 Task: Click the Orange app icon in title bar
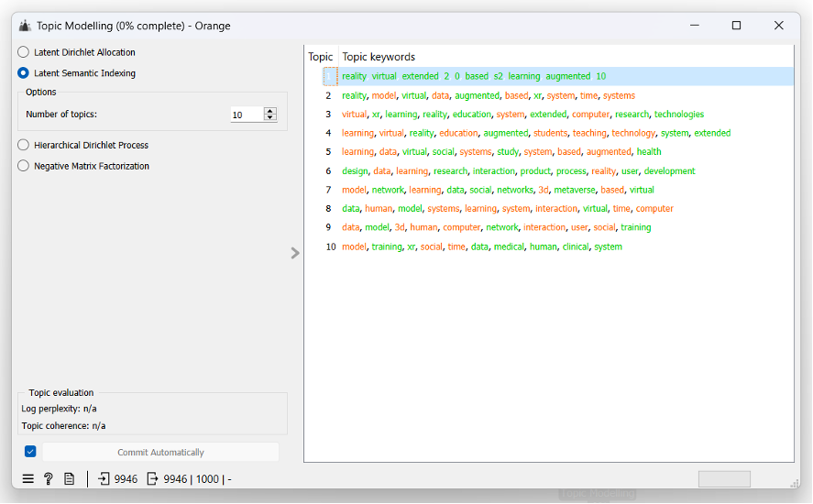coord(25,26)
